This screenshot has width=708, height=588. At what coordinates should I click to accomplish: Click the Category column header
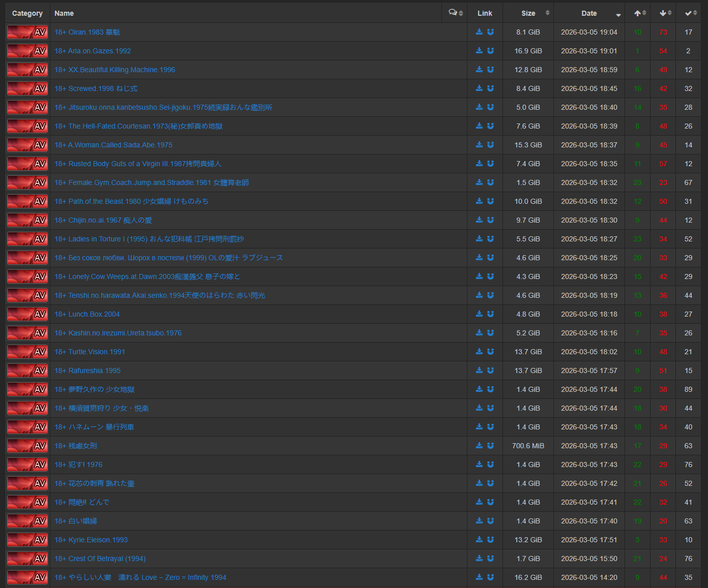tap(27, 13)
